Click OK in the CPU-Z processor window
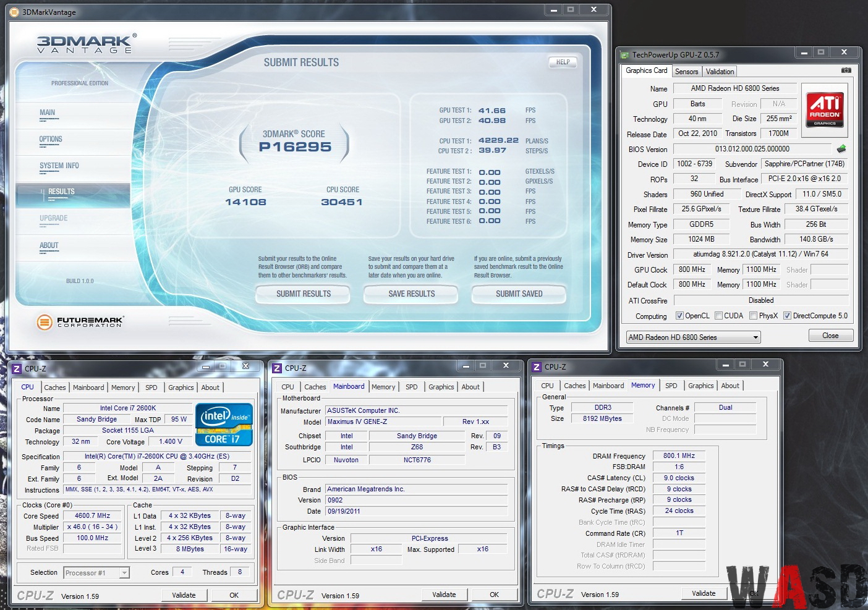868x610 pixels. pos(234,595)
